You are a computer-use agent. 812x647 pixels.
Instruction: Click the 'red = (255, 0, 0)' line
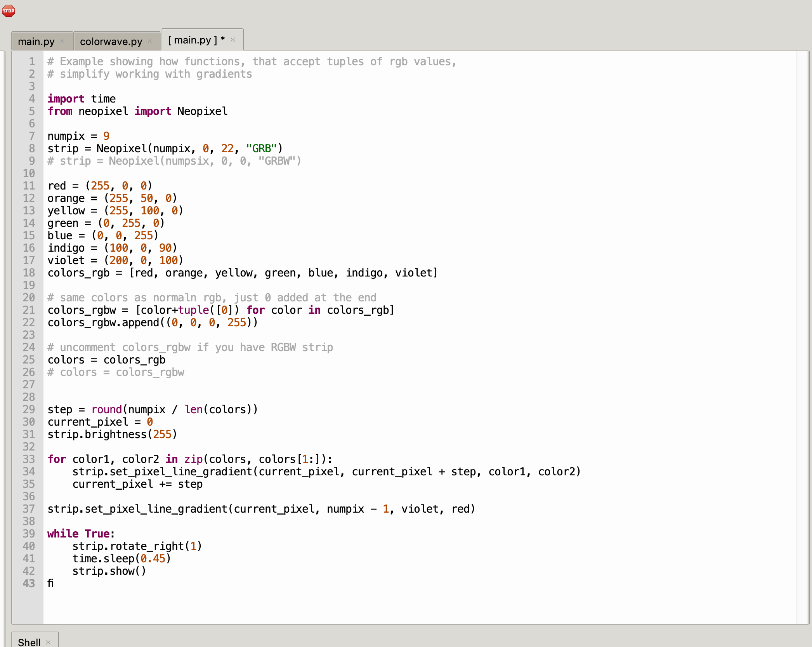pyautogui.click(x=100, y=186)
